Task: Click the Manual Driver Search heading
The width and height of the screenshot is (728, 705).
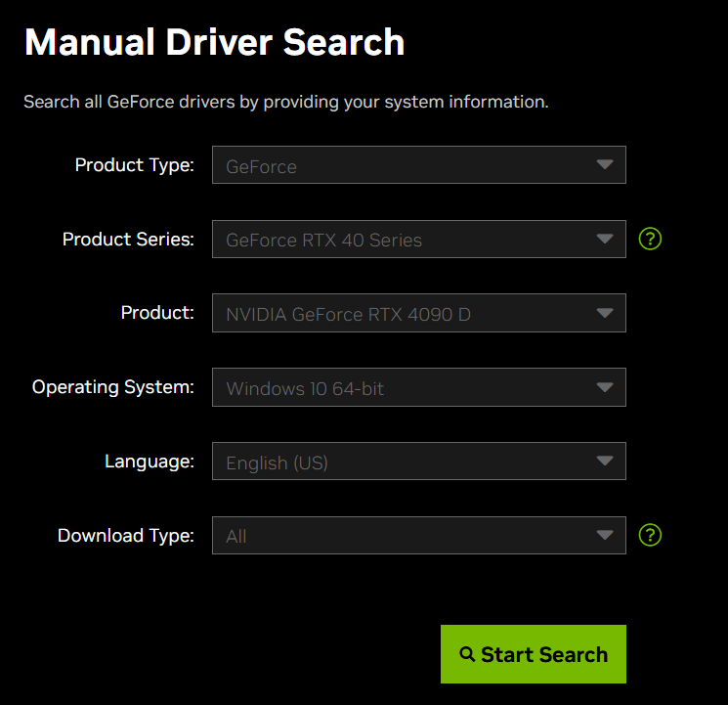Action: (x=215, y=42)
